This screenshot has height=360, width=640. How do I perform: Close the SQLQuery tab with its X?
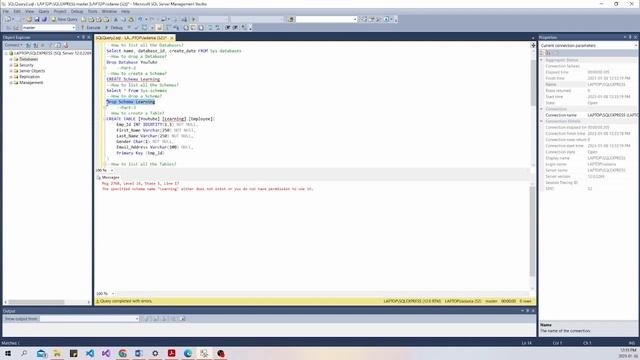pos(172,38)
